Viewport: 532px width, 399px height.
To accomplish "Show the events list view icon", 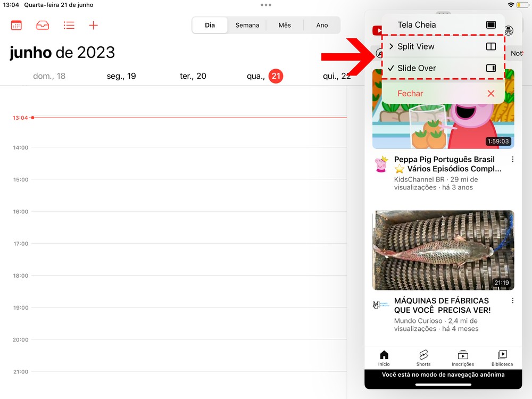I will 69,25.
